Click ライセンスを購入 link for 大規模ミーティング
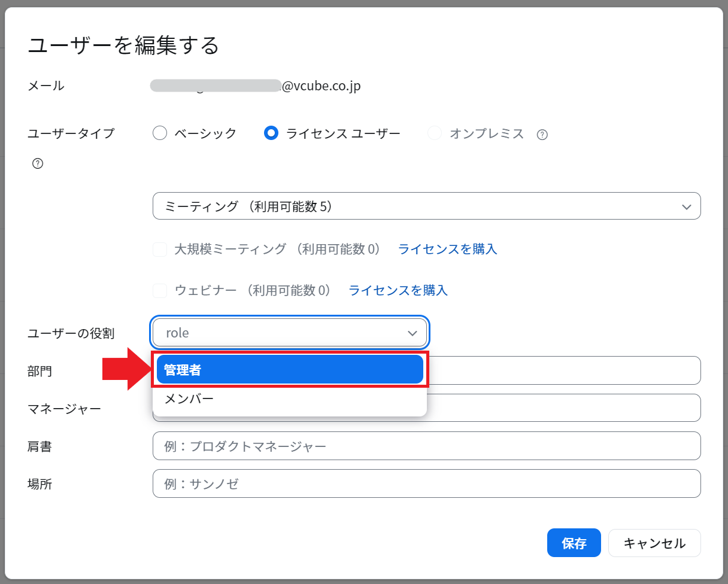The width and height of the screenshot is (728, 584). click(x=448, y=249)
